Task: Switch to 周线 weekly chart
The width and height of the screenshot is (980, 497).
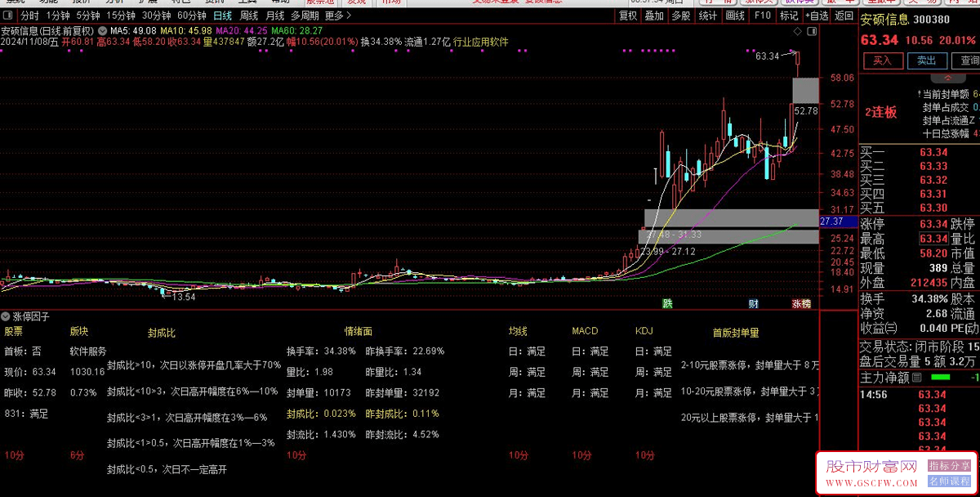Action: point(248,16)
